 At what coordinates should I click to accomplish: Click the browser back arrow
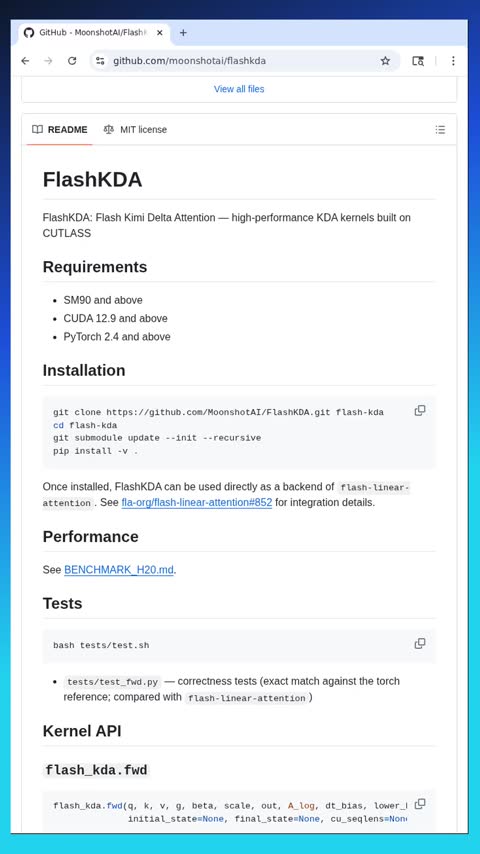[x=25, y=61]
